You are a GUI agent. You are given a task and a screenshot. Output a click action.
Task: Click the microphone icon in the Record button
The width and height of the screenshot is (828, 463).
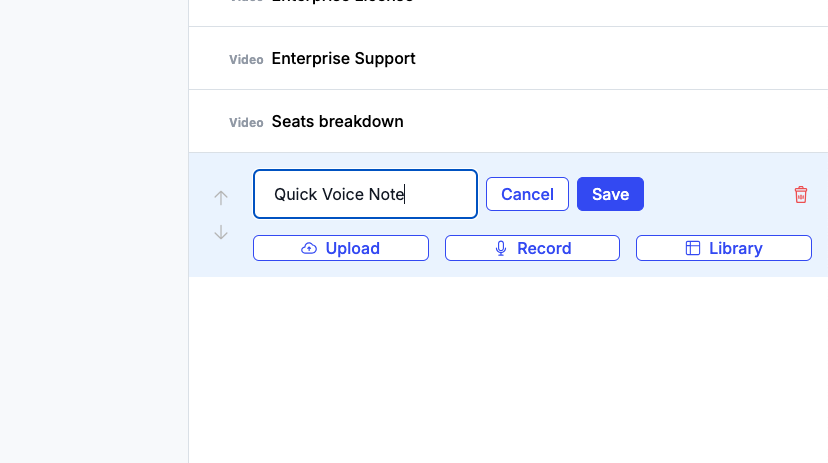[501, 248]
